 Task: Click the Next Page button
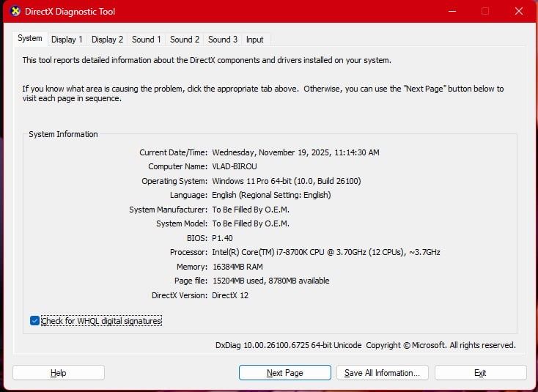(285, 373)
